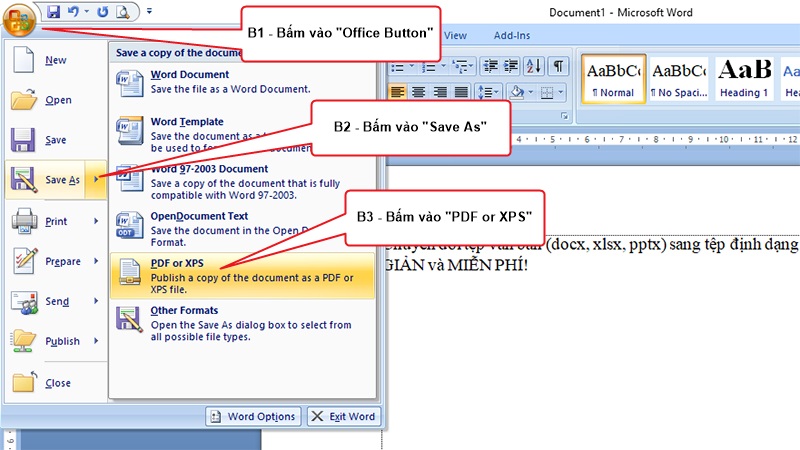Click the Office Button orb
The width and height of the screenshot is (800, 450).
click(x=19, y=19)
